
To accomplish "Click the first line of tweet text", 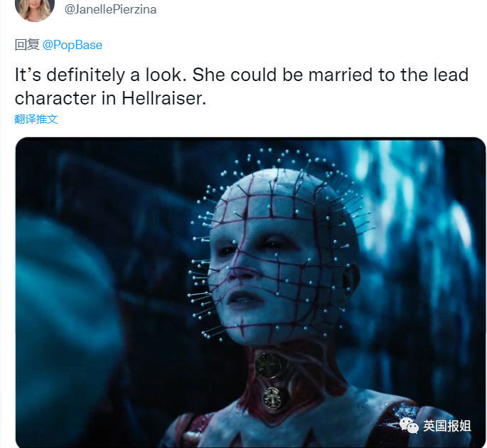I will 241,75.
